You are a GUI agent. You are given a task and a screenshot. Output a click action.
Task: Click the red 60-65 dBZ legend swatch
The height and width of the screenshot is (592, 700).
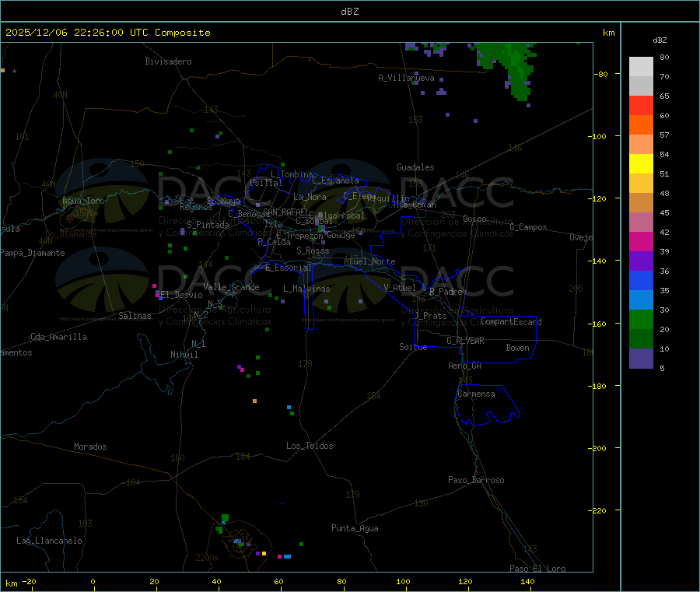coord(641,105)
